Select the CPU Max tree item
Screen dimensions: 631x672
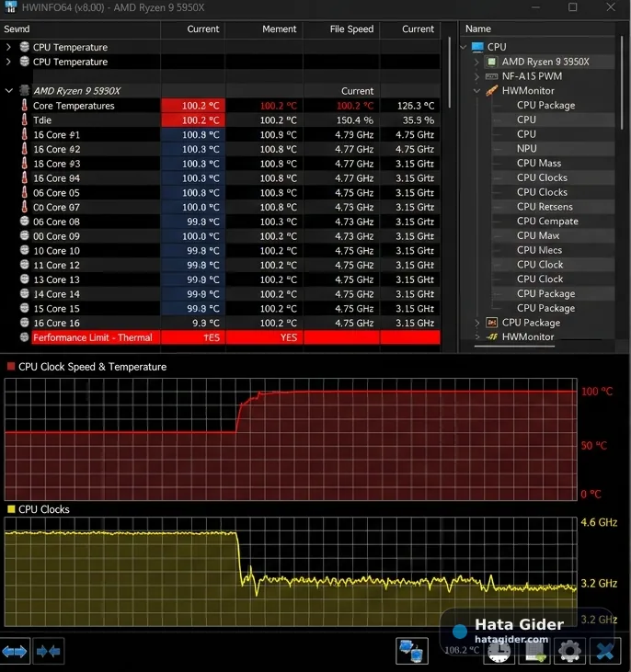tap(538, 235)
